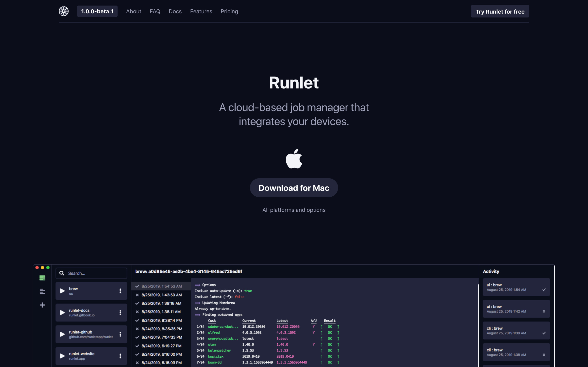The image size is (588, 367).
Task: Go to the Pricing page
Action: [229, 11]
